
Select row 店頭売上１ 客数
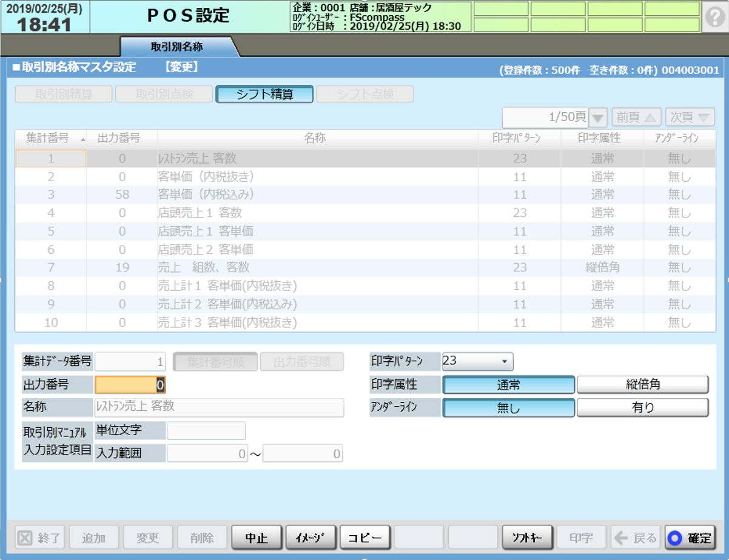point(365,213)
